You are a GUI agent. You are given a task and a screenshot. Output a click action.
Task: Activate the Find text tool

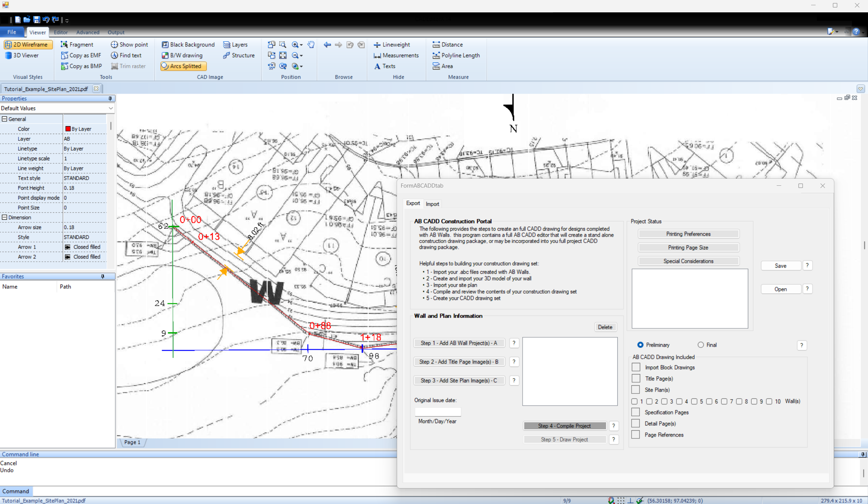click(x=127, y=55)
